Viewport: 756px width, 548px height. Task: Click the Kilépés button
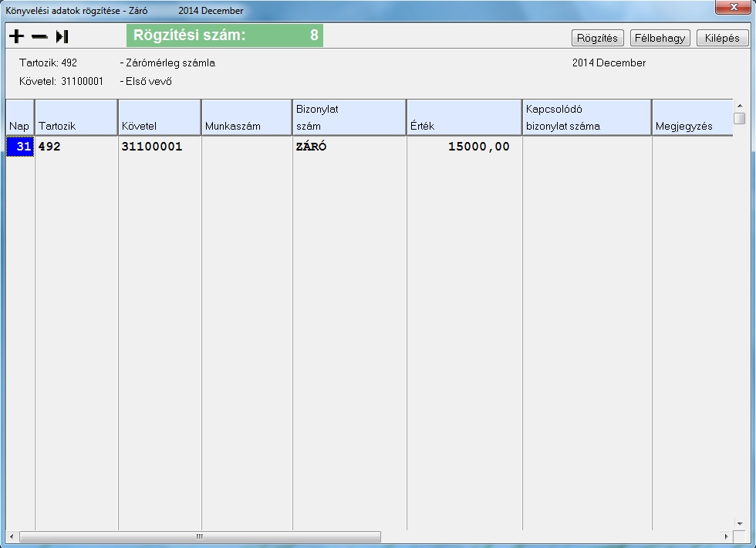(722, 38)
